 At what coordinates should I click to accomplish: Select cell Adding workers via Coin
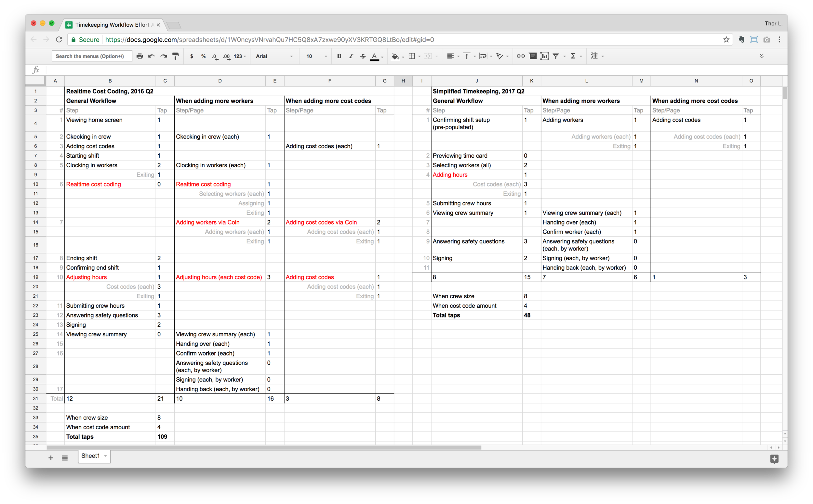point(220,222)
